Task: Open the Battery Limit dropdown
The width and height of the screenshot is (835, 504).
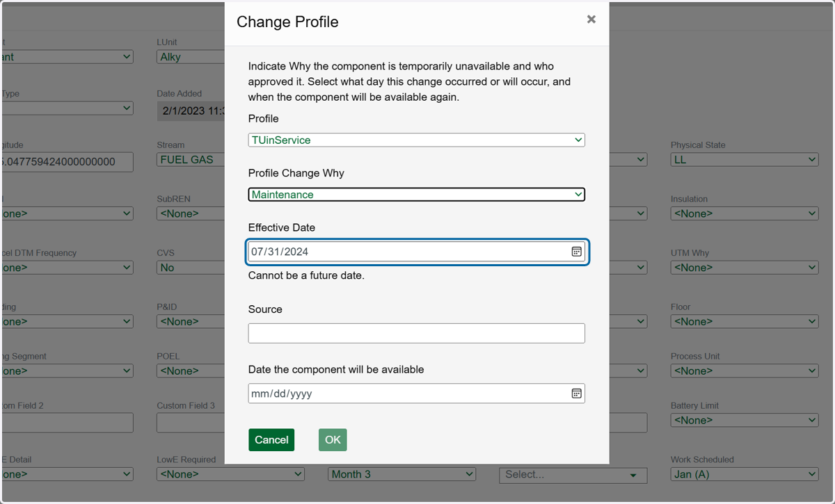Action: coord(745,421)
